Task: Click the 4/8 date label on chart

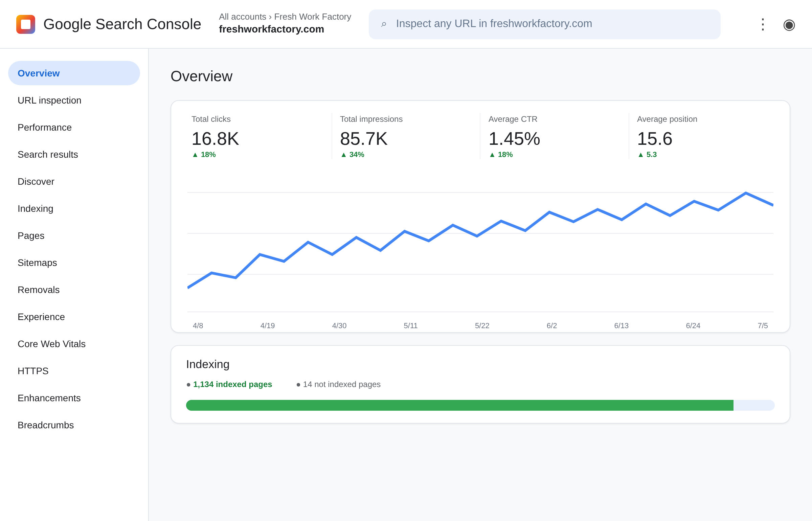Action: (198, 325)
